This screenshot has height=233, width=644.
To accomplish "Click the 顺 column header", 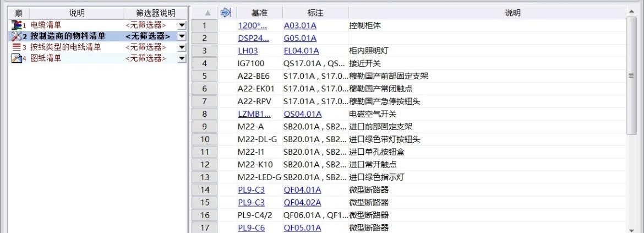I will point(19,13).
